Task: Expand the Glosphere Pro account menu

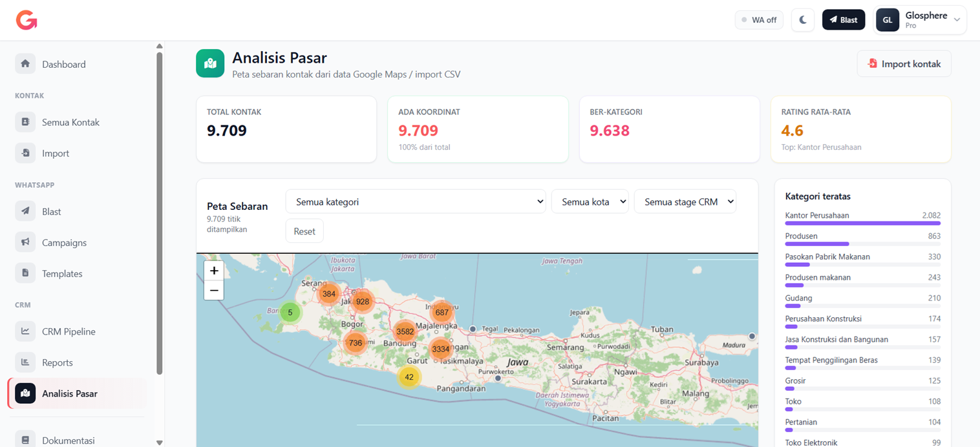Action: pyautogui.click(x=921, y=20)
